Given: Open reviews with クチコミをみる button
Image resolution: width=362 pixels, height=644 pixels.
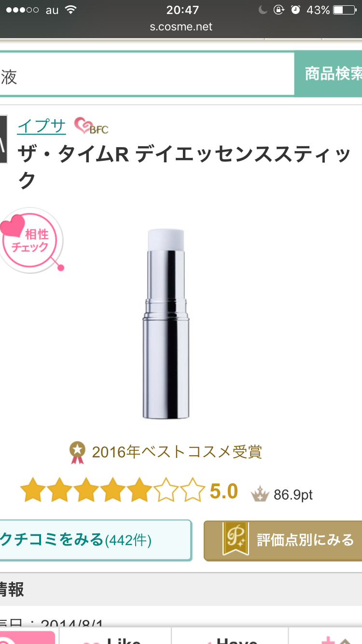Looking at the screenshot, I should 96,540.
